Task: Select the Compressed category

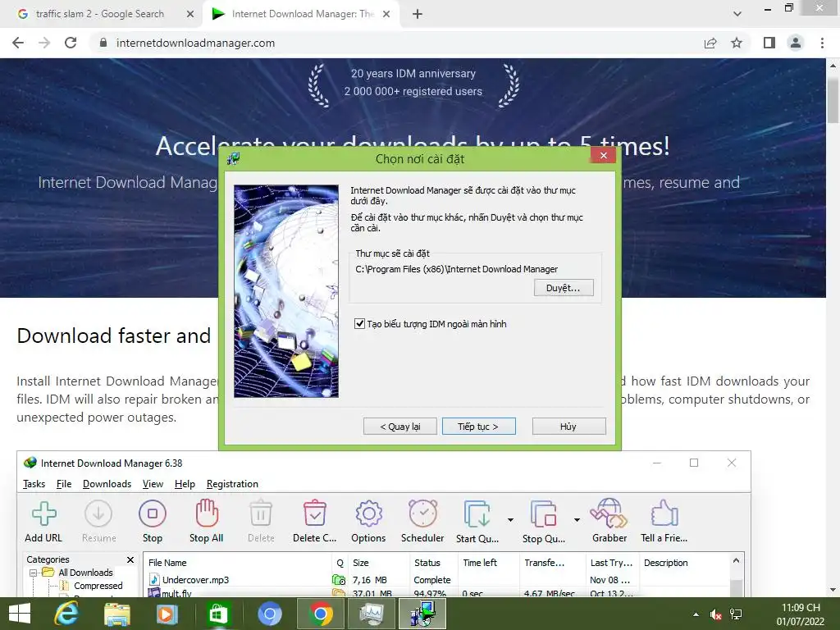Action: (98, 586)
